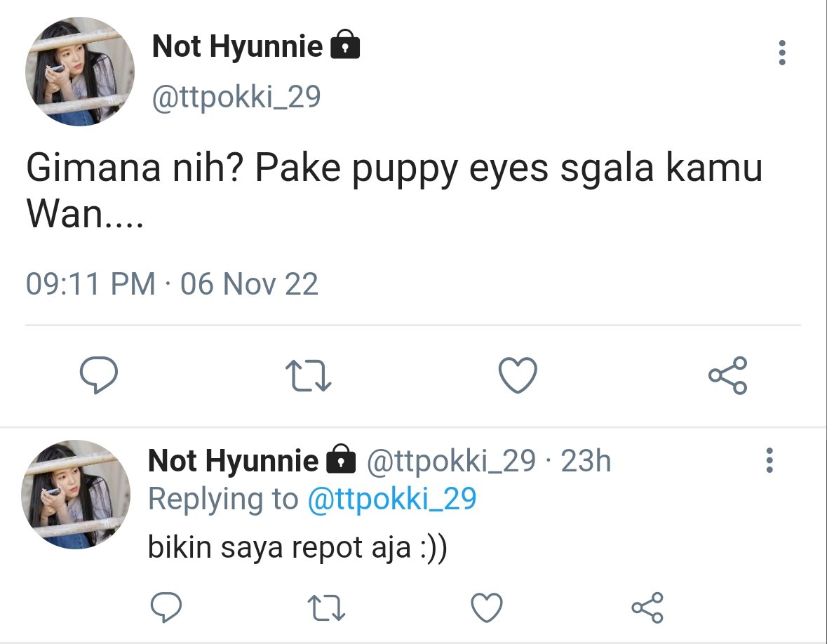827x644 pixels.
Task: Like the main tweet
Action: tap(518, 375)
